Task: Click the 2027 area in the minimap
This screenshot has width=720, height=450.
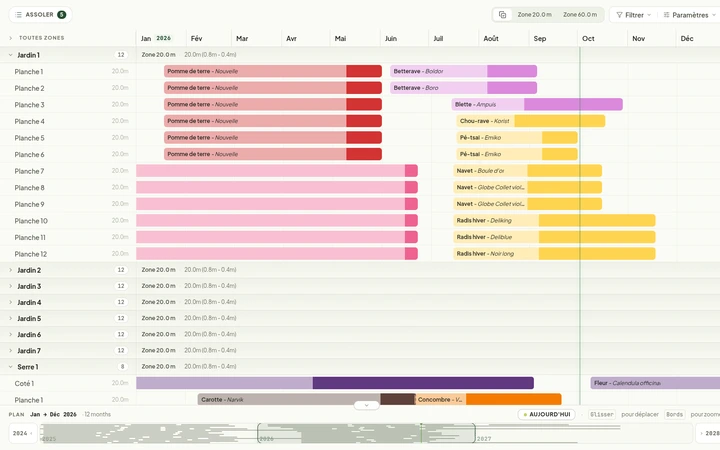Action: (x=583, y=433)
